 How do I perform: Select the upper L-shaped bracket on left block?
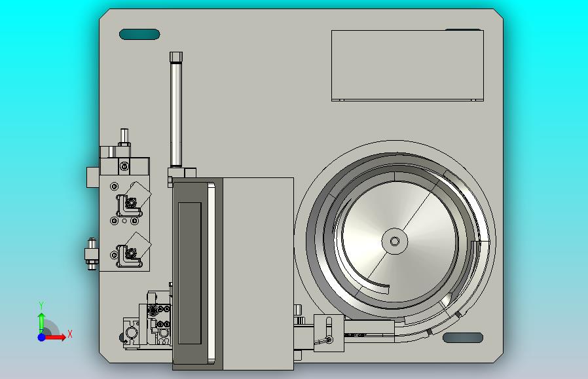(128, 206)
